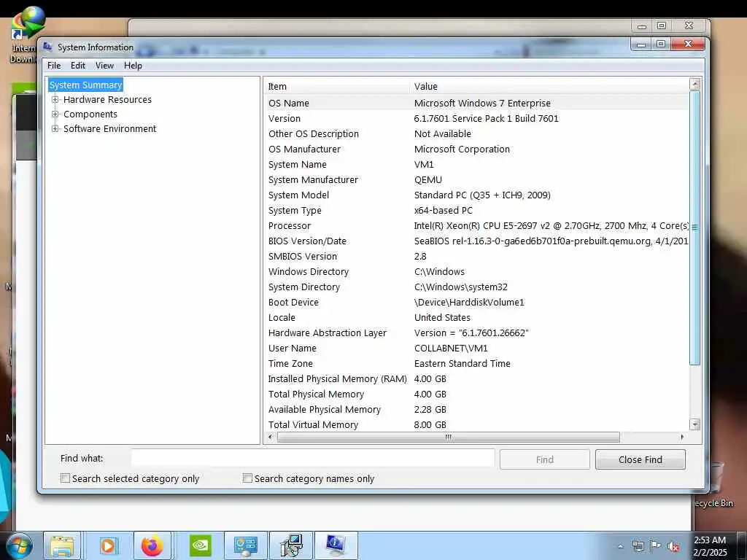Open the Help menu
747x560 pixels.
coord(133,66)
